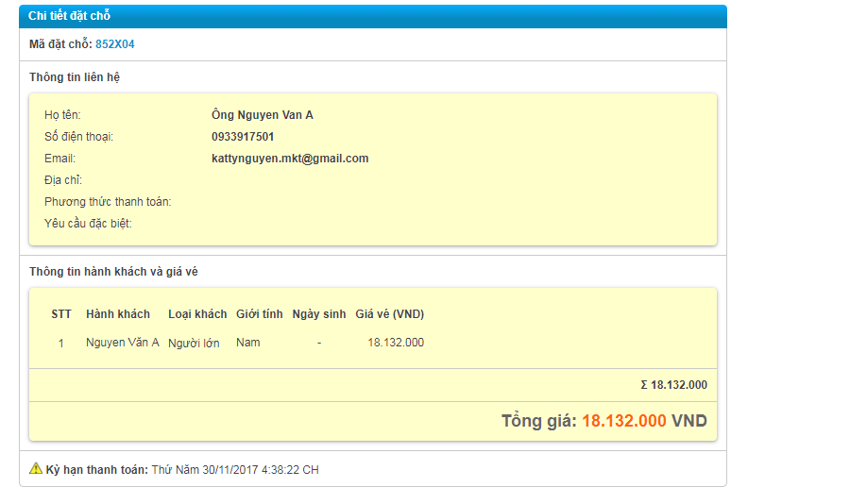Click the Σ 18.132.000 subtotal
Screen dimensions: 850x504
(673, 385)
